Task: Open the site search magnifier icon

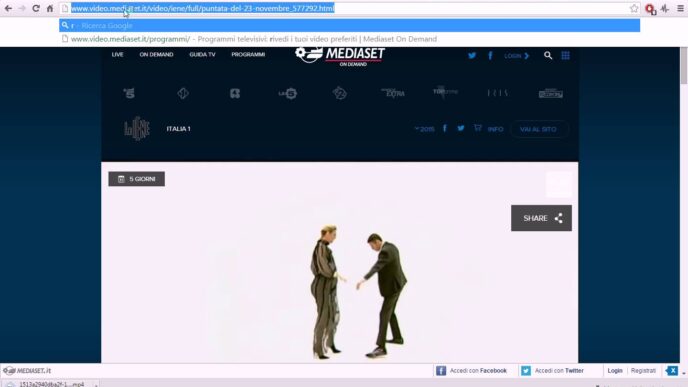Action: pyautogui.click(x=548, y=55)
